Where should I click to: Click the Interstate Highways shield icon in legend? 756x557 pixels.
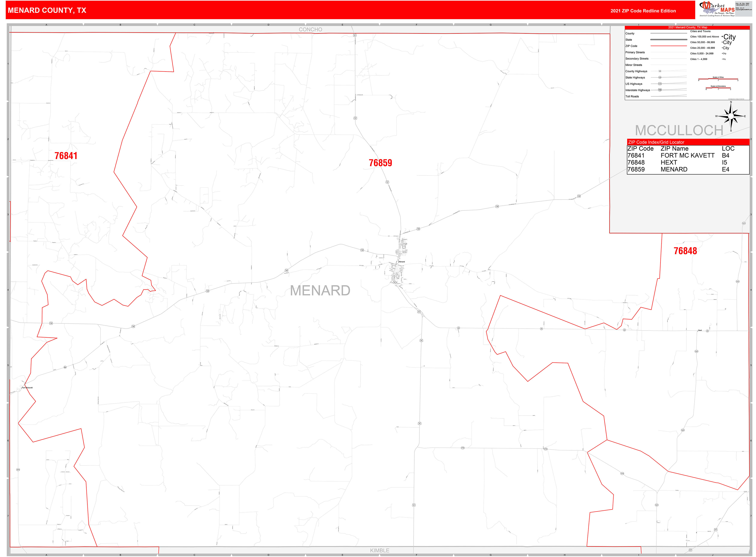pyautogui.click(x=660, y=90)
